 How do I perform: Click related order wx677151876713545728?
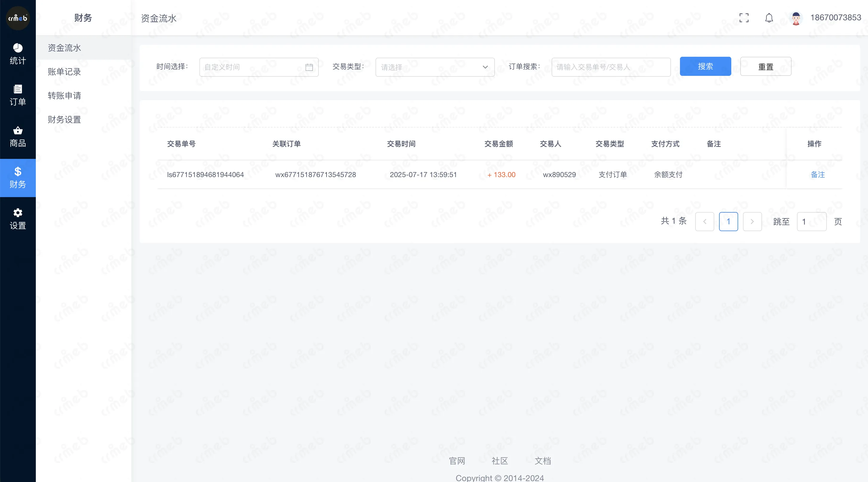(316, 175)
